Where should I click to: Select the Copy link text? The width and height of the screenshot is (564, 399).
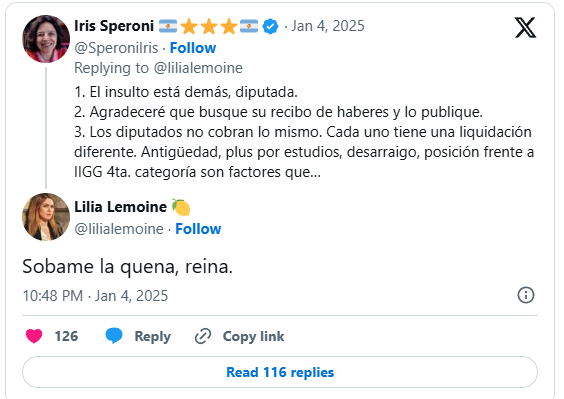(x=253, y=336)
